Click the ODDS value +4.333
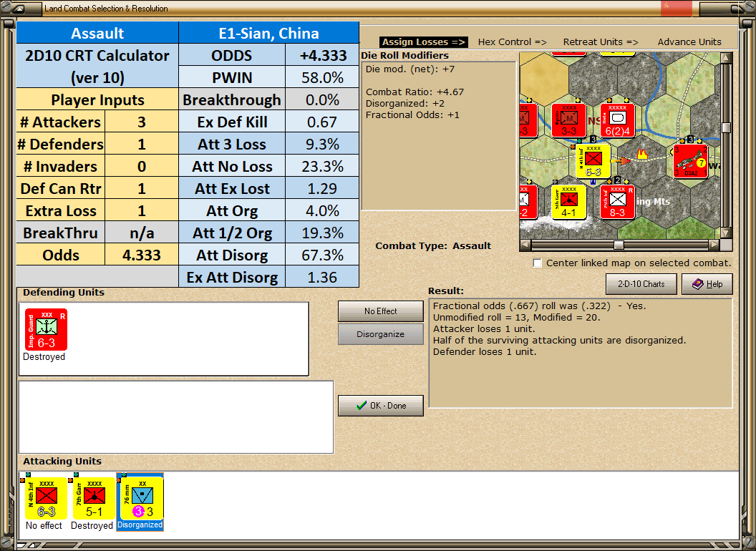 [x=322, y=55]
